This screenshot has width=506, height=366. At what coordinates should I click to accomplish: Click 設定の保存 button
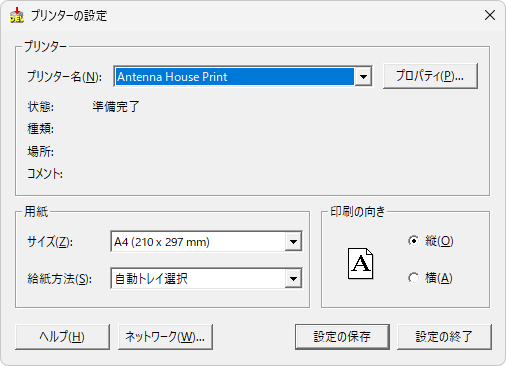click(342, 337)
